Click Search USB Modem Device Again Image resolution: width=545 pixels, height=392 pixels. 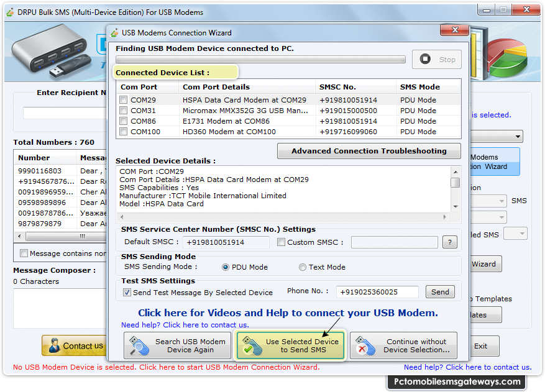pyautogui.click(x=177, y=346)
